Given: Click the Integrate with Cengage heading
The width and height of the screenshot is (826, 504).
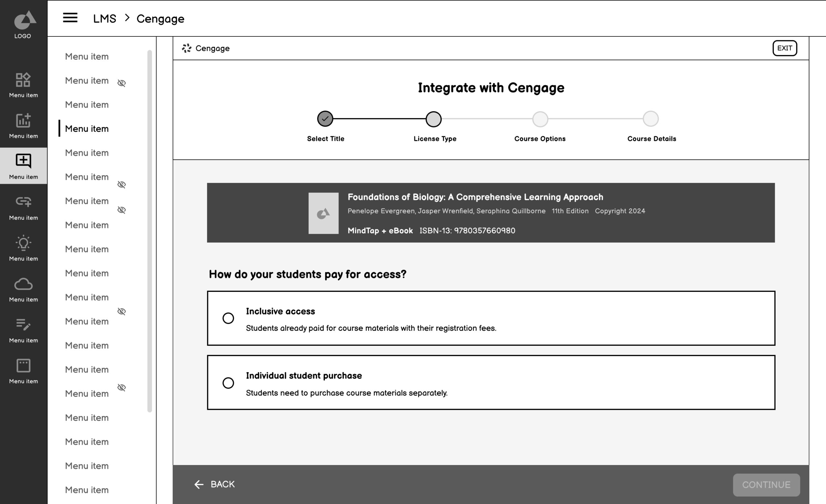Looking at the screenshot, I should pyautogui.click(x=491, y=88).
